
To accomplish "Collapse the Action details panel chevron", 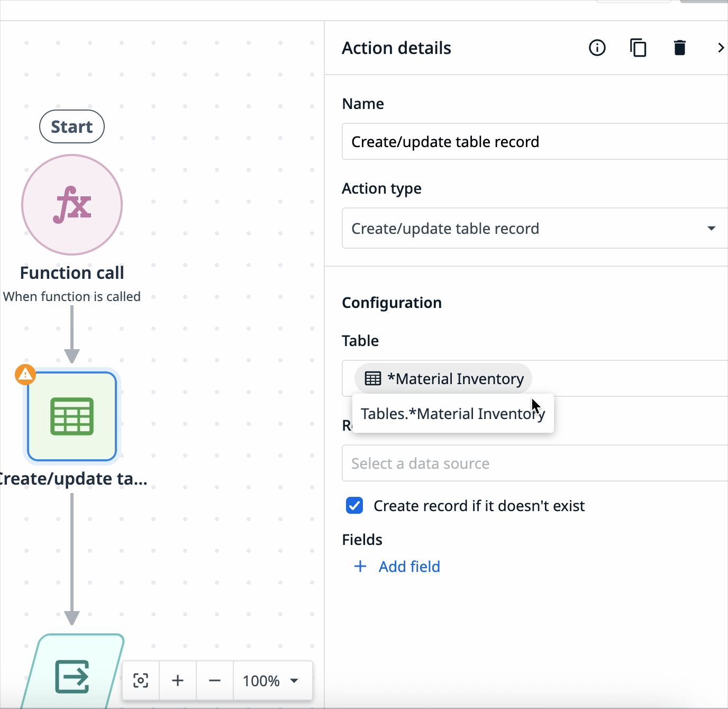I will click(721, 48).
